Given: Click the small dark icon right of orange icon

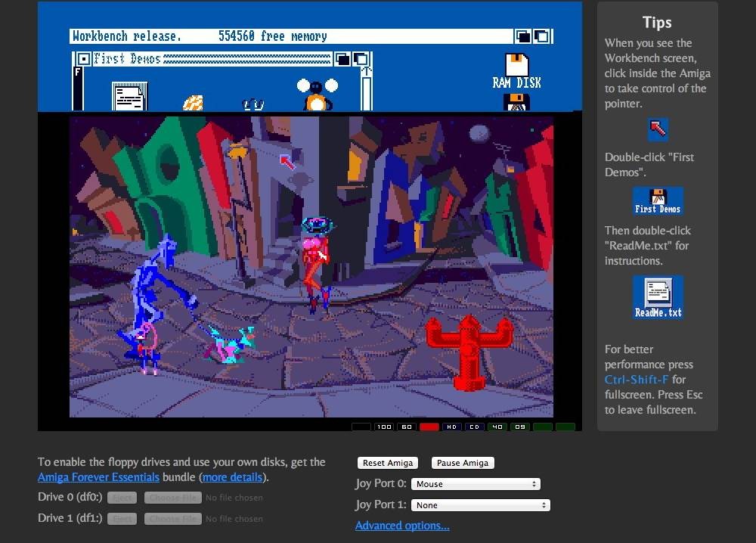Looking at the screenshot, I should (x=253, y=104).
